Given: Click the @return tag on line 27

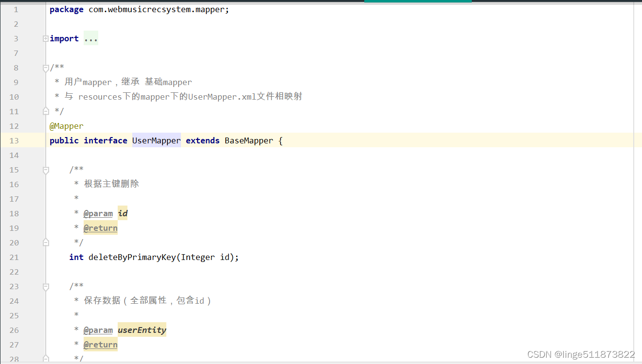Looking at the screenshot, I should pyautogui.click(x=101, y=345).
